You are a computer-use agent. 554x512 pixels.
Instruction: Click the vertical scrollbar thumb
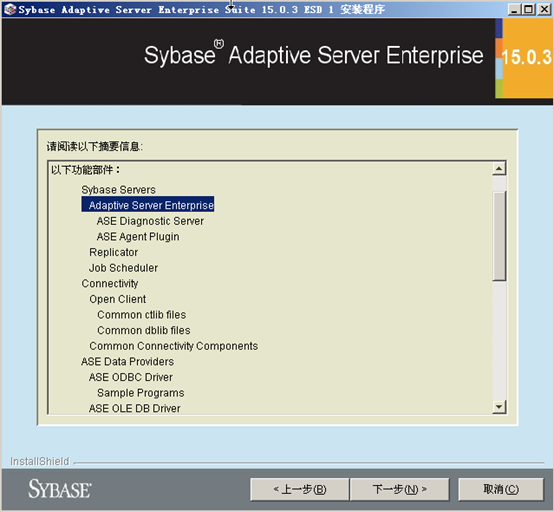tap(499, 236)
